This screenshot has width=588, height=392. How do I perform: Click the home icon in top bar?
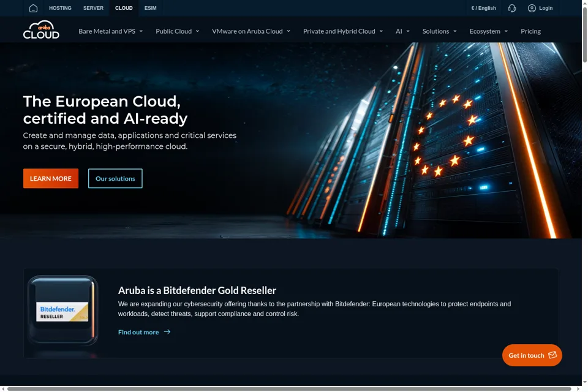[33, 8]
